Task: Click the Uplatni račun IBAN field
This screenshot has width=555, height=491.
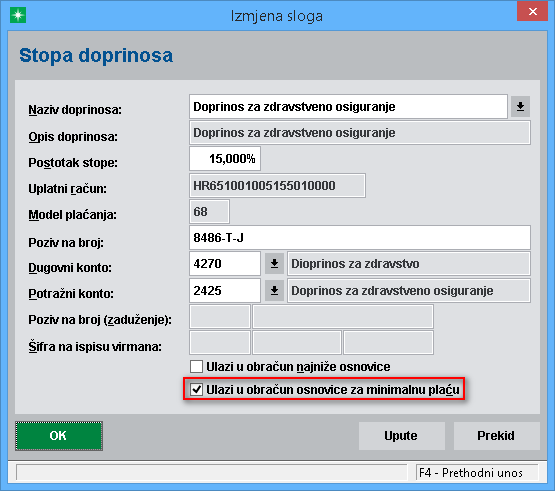Action: pos(277,185)
